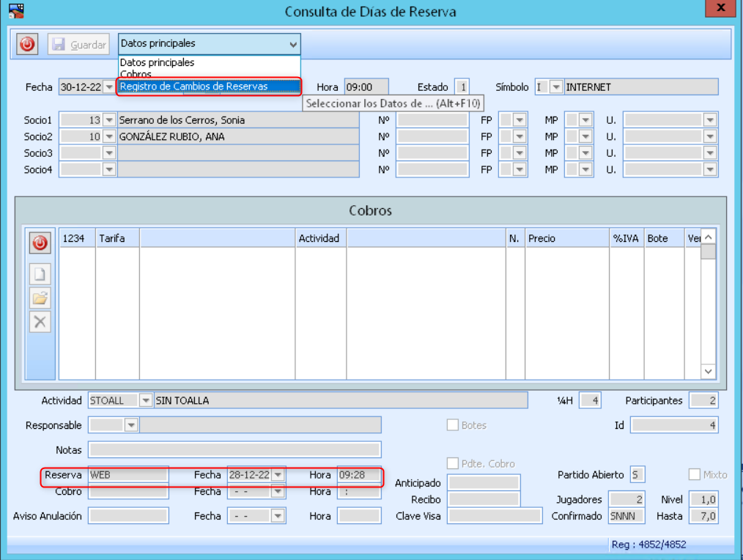Toggle the Botes checkbox
The height and width of the screenshot is (560, 743).
coord(453,425)
